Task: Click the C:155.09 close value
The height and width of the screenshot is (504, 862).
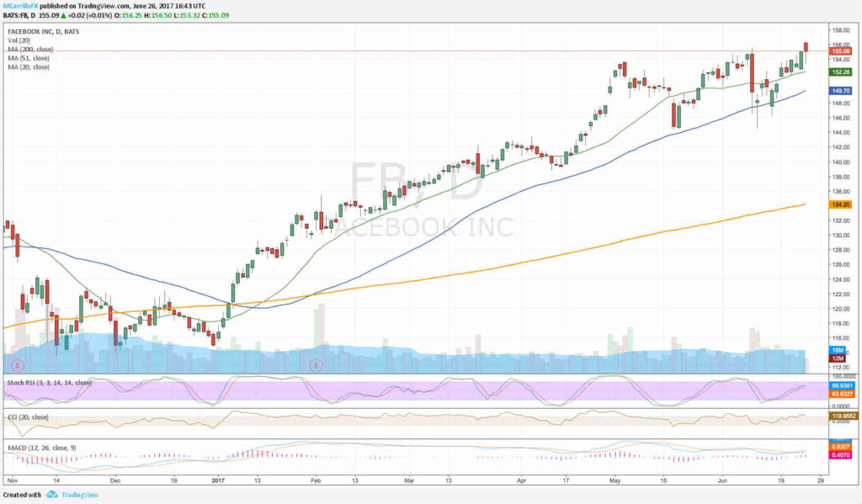Action: pyautogui.click(x=215, y=15)
